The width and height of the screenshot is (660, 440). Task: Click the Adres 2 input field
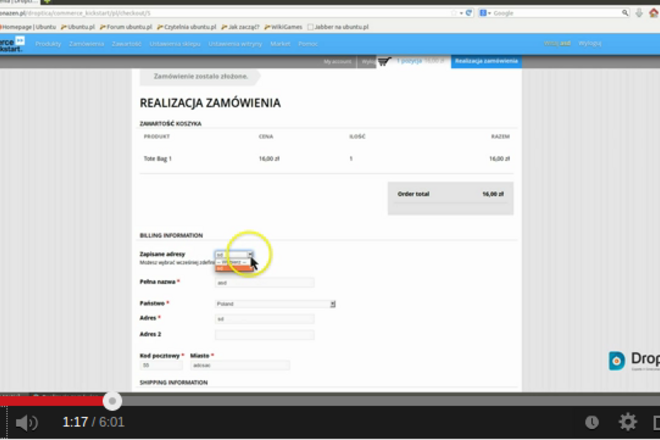pyautogui.click(x=264, y=335)
